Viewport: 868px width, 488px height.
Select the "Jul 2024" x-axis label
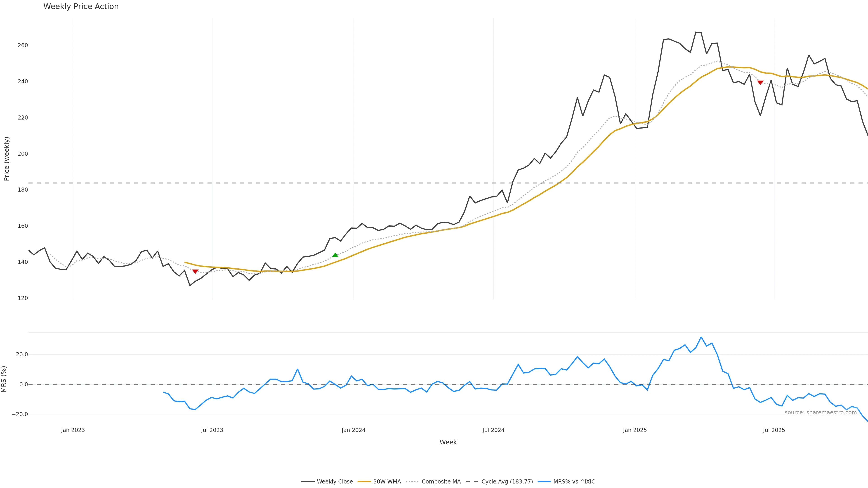493,430
